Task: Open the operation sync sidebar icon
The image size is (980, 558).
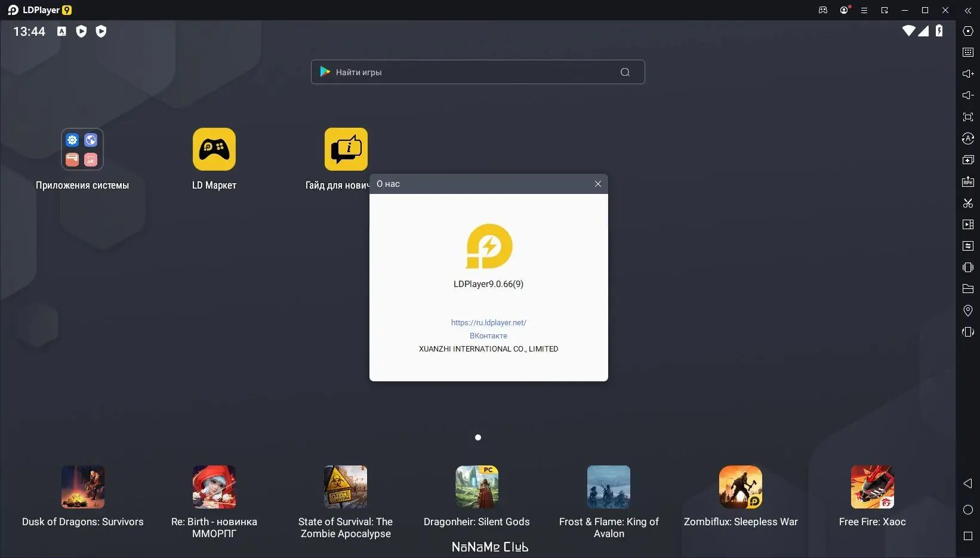Action: tap(968, 246)
